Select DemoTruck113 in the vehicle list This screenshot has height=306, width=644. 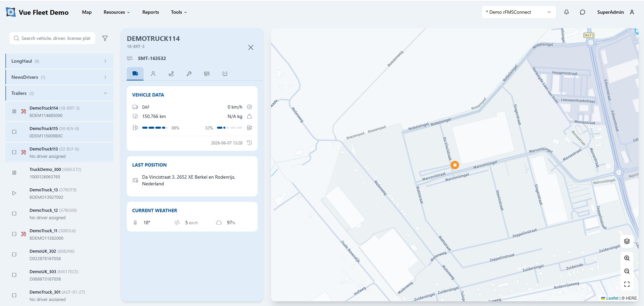pos(59,152)
